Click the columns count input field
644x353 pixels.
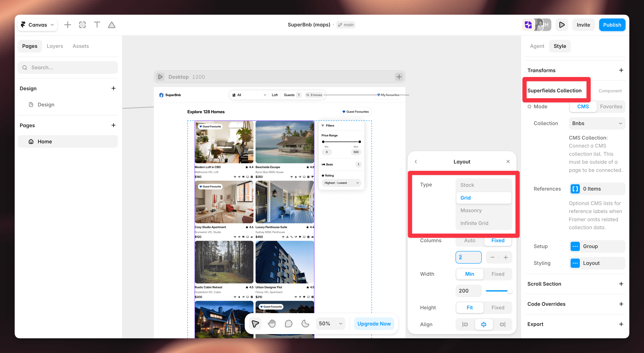[x=469, y=257]
